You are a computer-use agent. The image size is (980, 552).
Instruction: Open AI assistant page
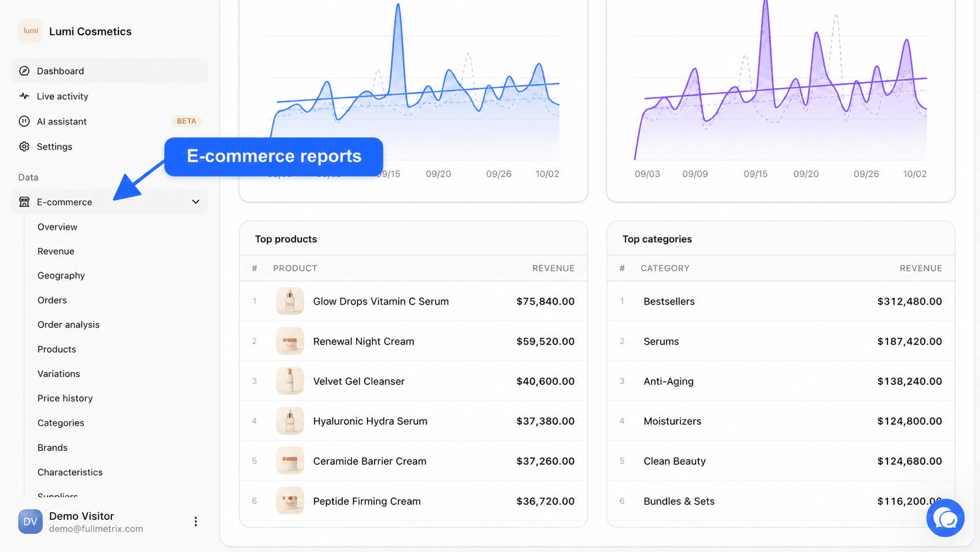[x=110, y=121]
